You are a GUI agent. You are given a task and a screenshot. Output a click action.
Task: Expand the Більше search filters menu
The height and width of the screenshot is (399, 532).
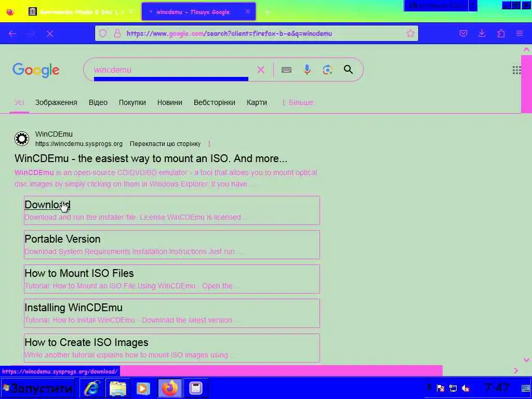pyautogui.click(x=298, y=102)
